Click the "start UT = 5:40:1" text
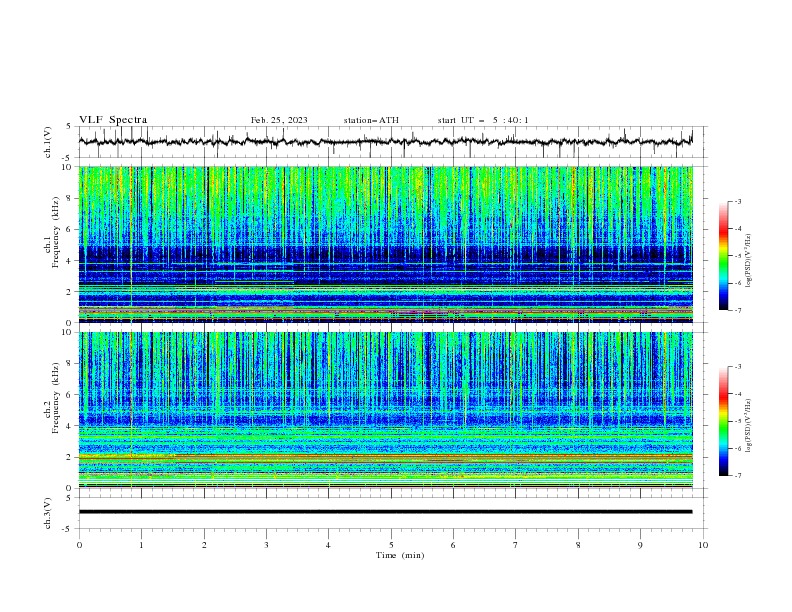792x612 pixels. (x=483, y=120)
